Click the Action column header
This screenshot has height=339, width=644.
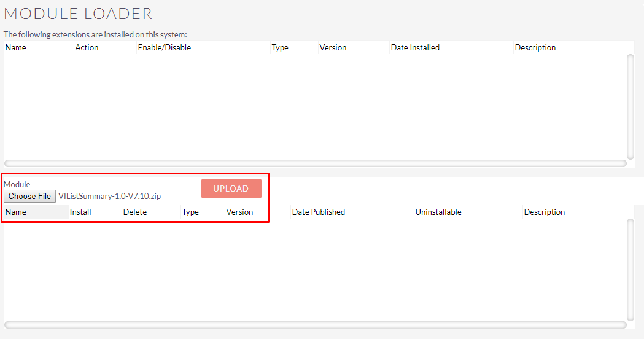tap(87, 48)
